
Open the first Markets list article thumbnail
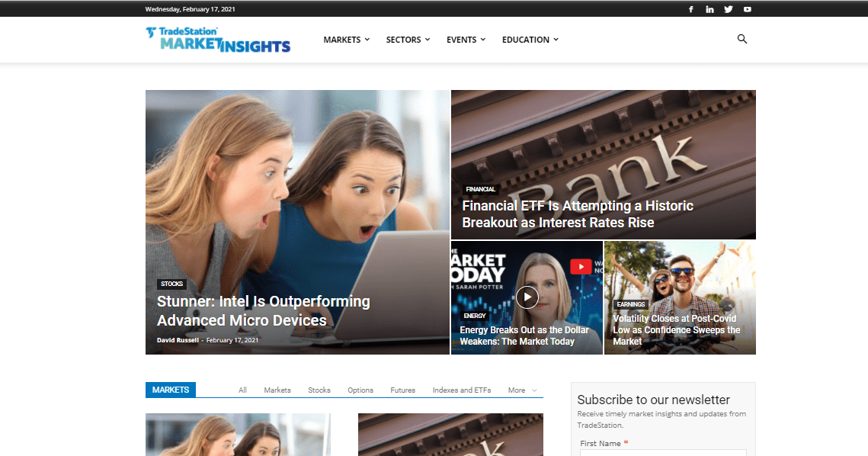238,435
